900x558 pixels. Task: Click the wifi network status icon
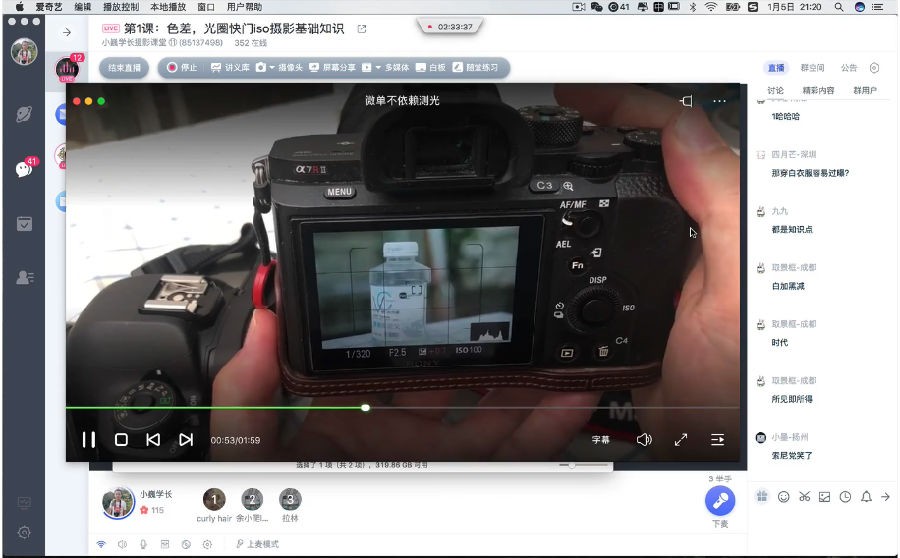[x=101, y=544]
